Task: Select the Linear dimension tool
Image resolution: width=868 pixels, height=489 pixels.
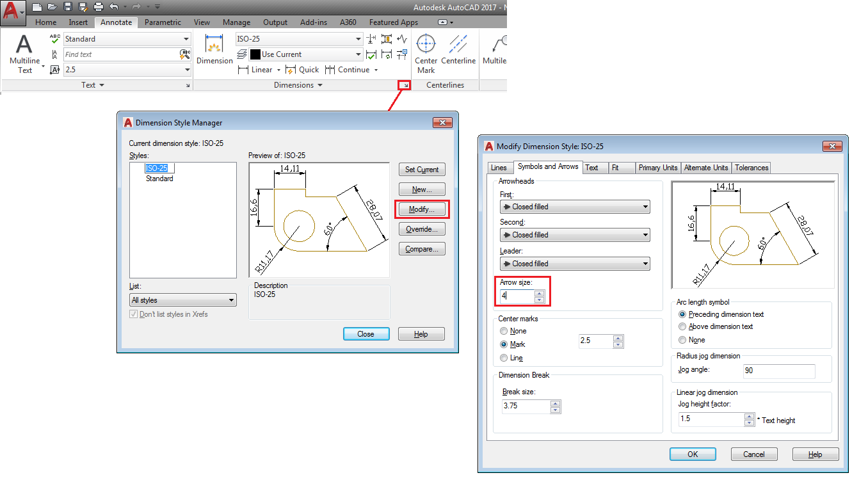Action: pos(255,70)
